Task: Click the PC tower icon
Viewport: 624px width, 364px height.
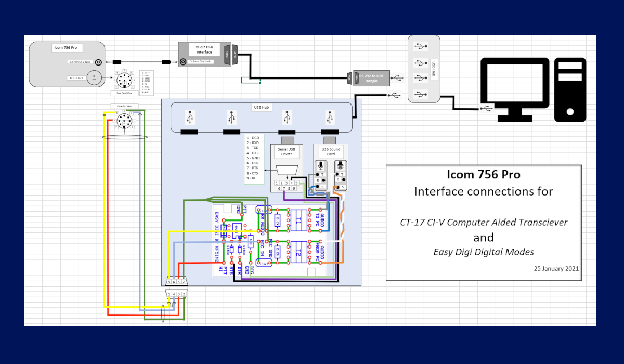Action: 570,89
